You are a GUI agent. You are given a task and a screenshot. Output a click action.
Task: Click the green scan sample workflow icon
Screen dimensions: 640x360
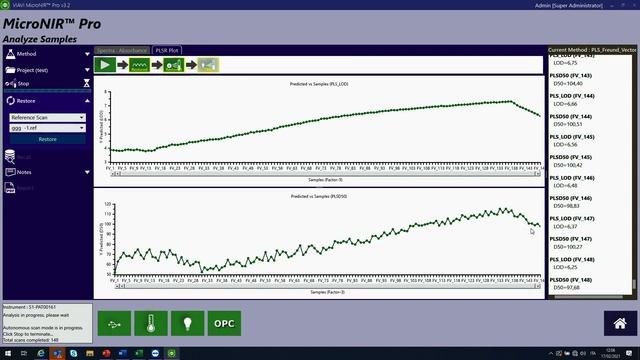(173, 65)
